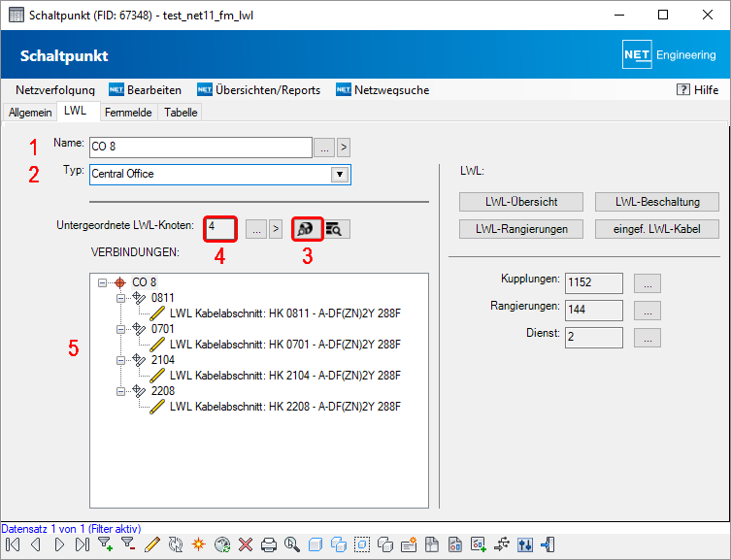
Task: Click the LWL-Übersicht button
Action: click(x=521, y=202)
